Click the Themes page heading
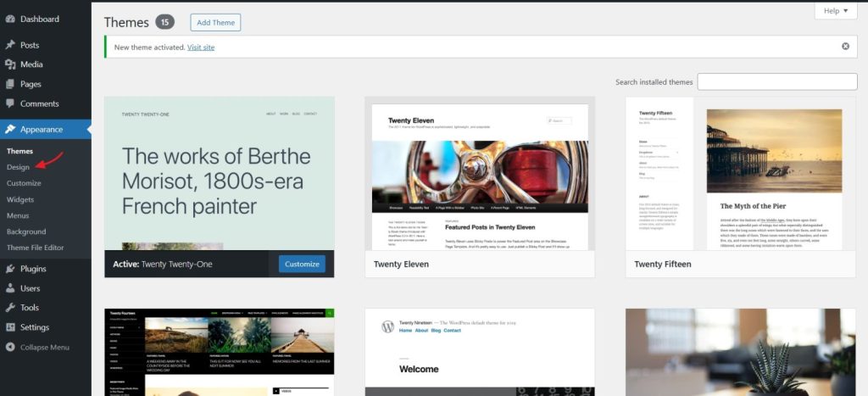Viewport: 868px width, 396px height. tap(127, 22)
